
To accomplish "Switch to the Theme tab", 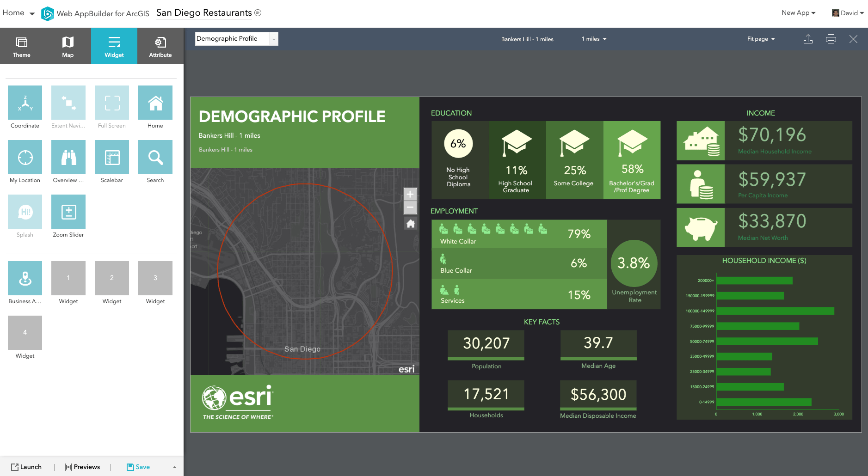I will [22, 46].
